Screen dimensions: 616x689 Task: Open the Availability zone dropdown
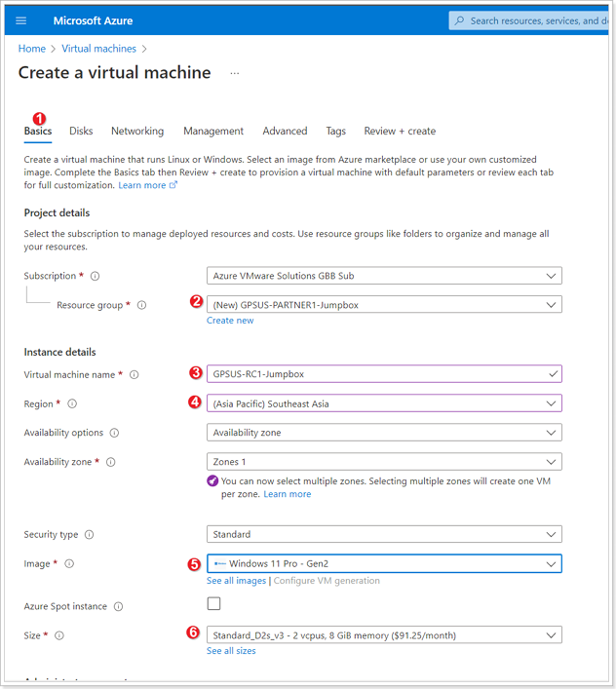[x=384, y=462]
